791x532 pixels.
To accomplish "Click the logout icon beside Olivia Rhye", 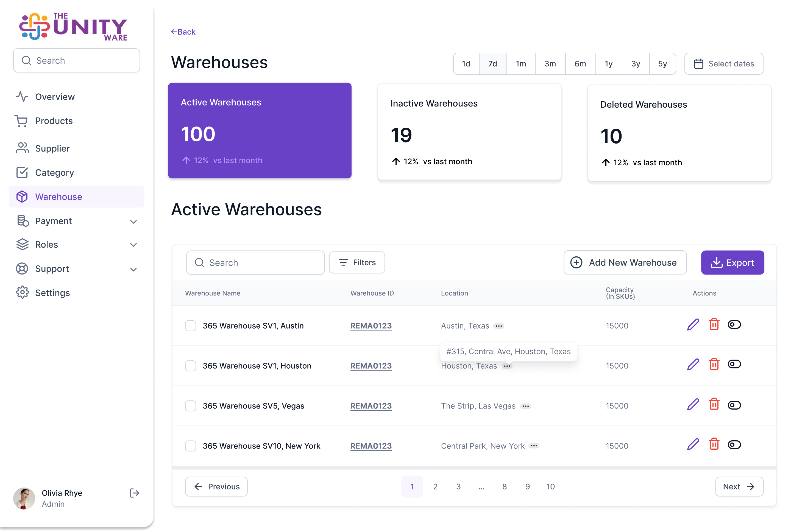I will pyautogui.click(x=134, y=493).
